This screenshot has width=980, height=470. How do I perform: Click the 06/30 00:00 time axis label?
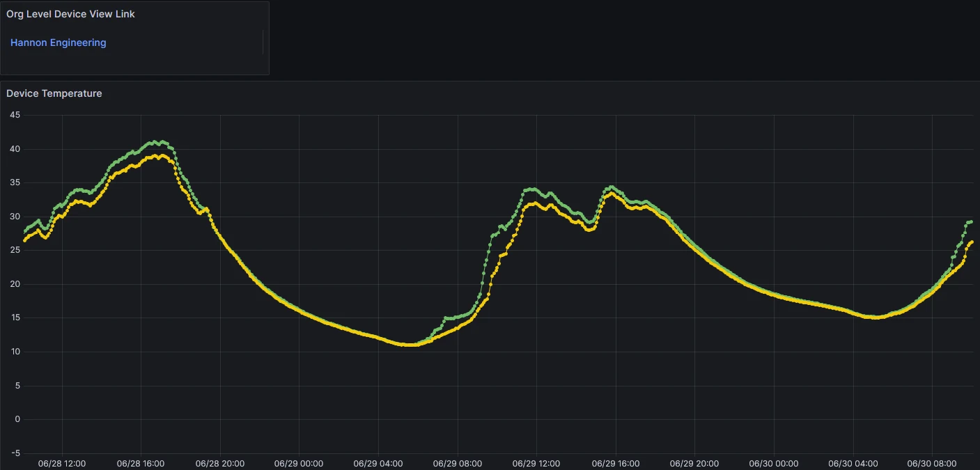point(773,463)
